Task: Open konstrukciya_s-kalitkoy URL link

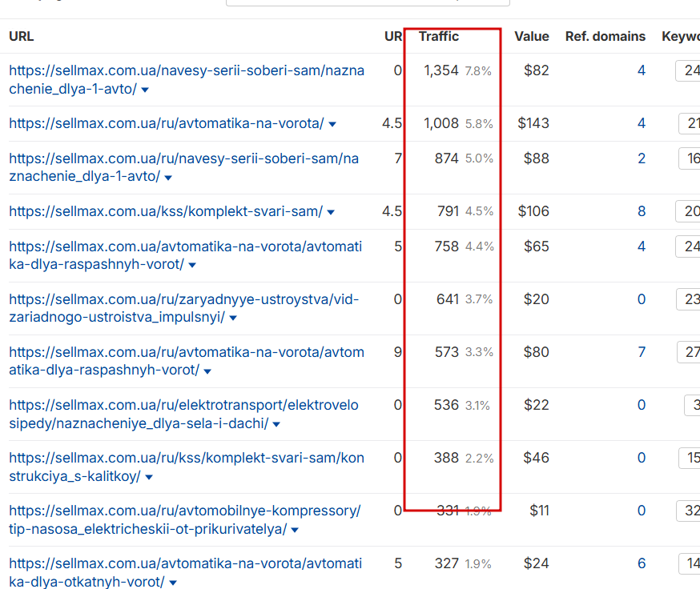Action: [187, 467]
